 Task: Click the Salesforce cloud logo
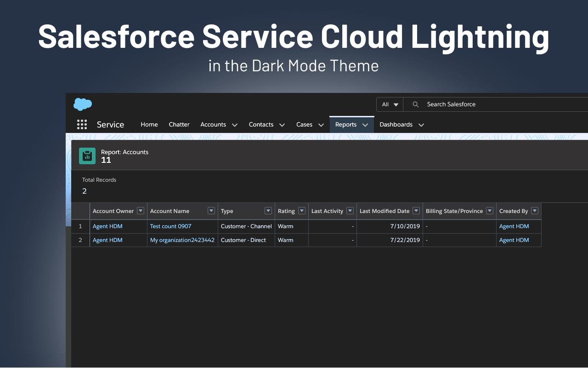pyautogui.click(x=82, y=104)
